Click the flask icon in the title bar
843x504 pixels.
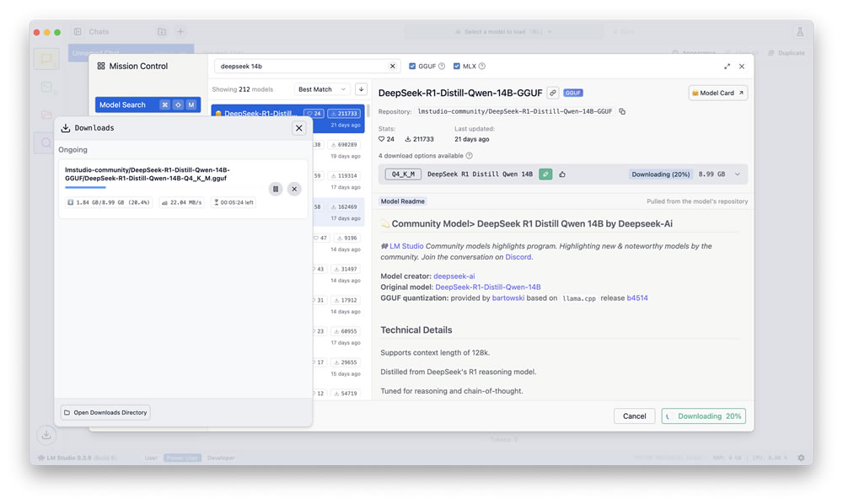(800, 32)
